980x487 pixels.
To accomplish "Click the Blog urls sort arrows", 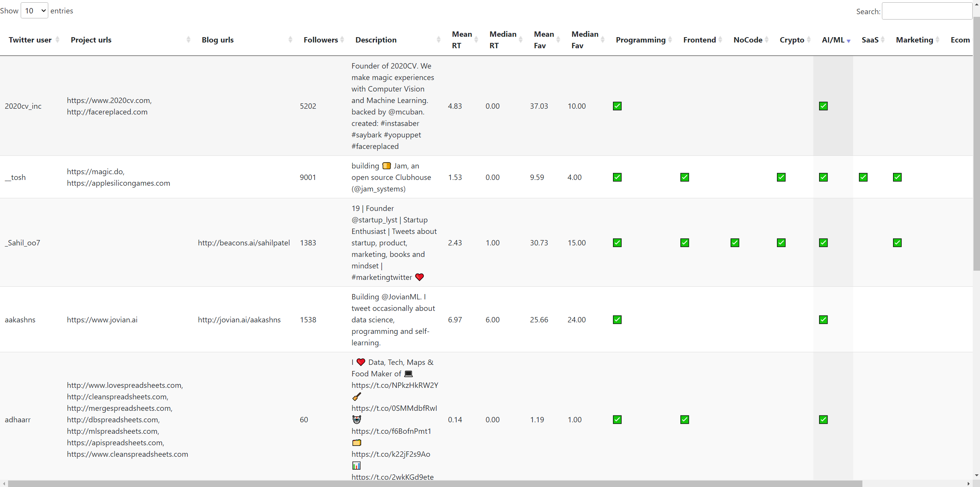I will click(290, 39).
